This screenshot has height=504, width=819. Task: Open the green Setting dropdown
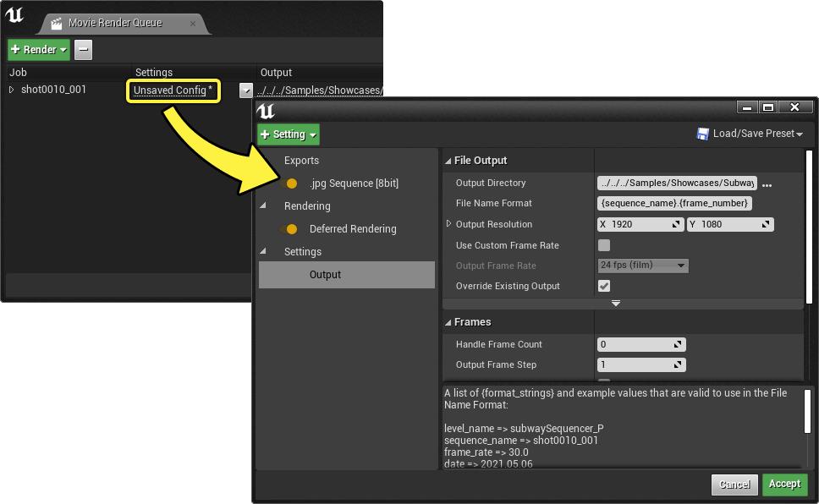tap(289, 134)
